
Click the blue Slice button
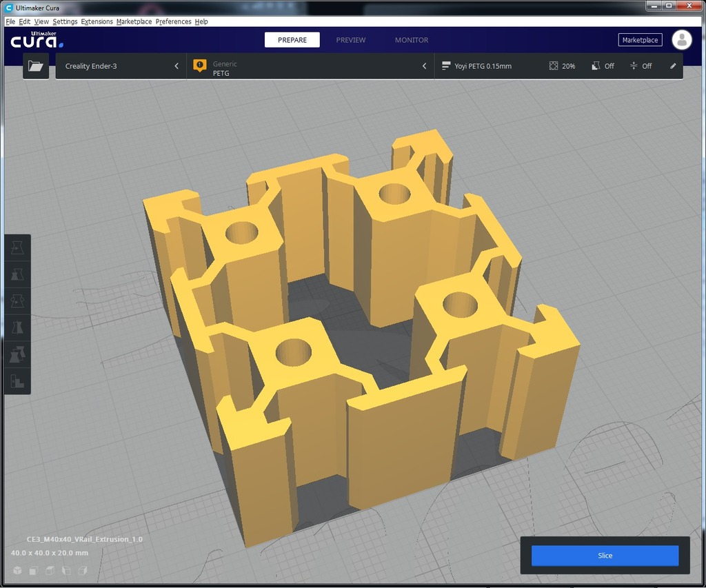pos(605,555)
